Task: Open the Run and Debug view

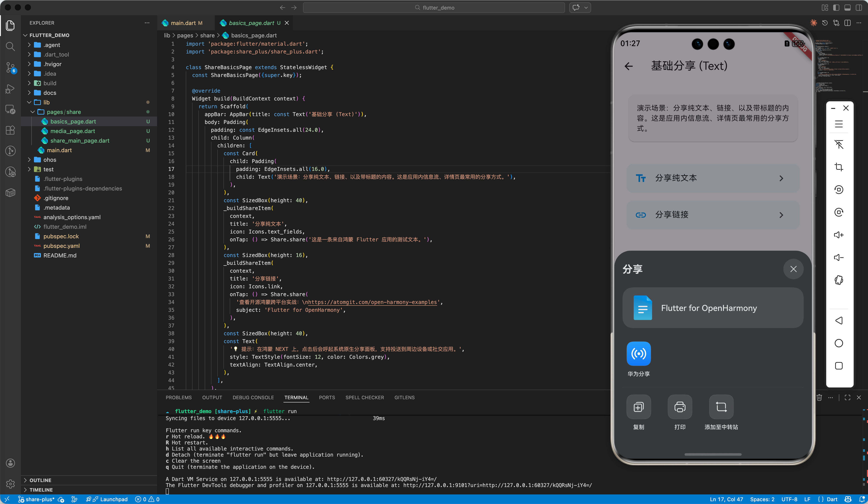Action: (x=10, y=88)
